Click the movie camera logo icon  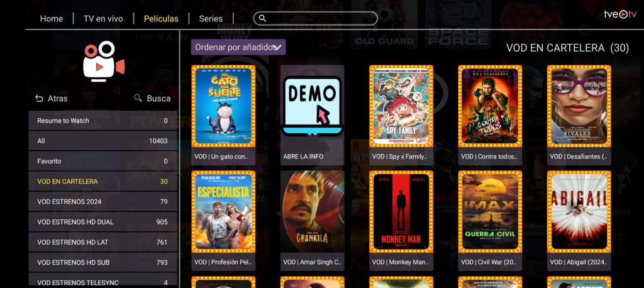click(104, 61)
